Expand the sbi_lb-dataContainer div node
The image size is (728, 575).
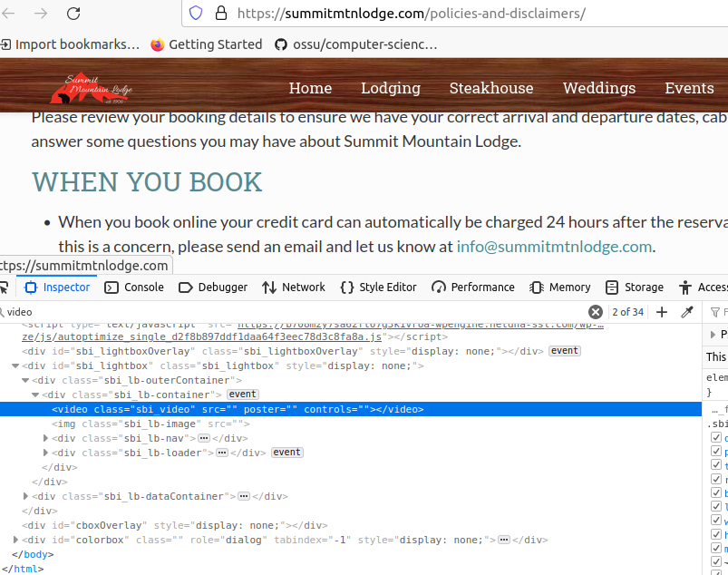pyautogui.click(x=25, y=496)
